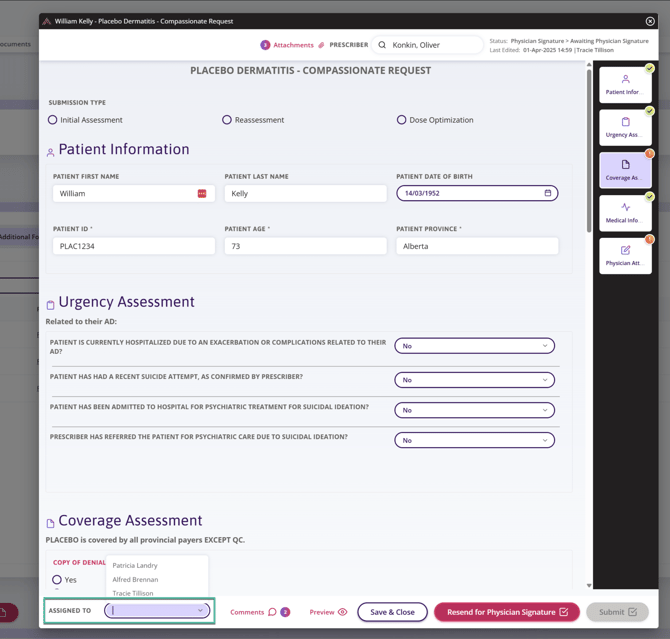
Task: Click the attachments count badge
Action: [265, 45]
